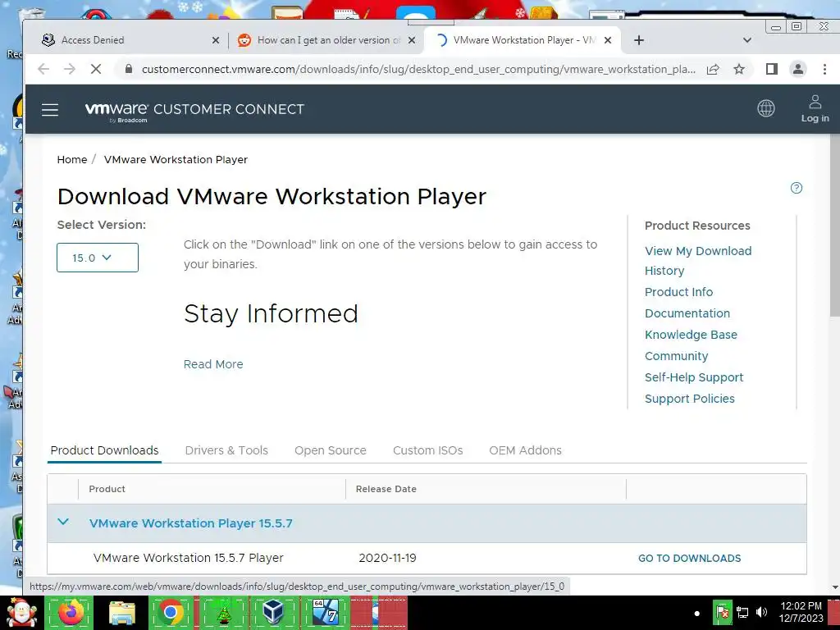Open Knowledge Base link
Screen dimensions: 840x630
(691, 335)
